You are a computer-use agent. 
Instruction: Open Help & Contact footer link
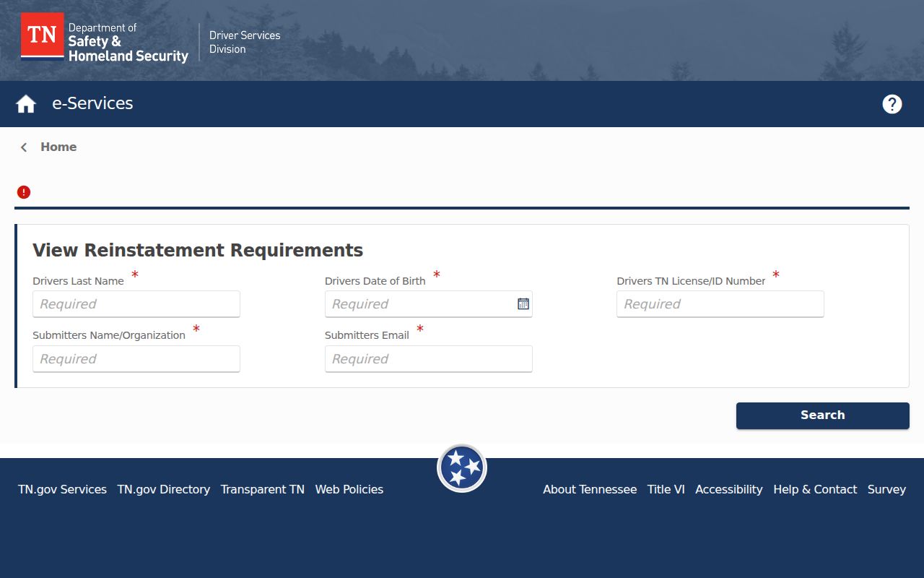pyautogui.click(x=815, y=489)
